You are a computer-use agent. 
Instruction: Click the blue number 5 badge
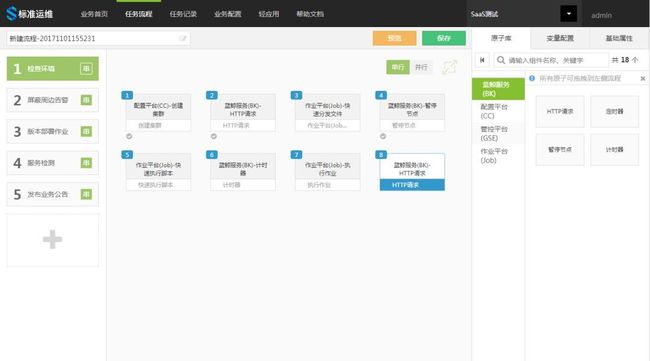pos(127,155)
